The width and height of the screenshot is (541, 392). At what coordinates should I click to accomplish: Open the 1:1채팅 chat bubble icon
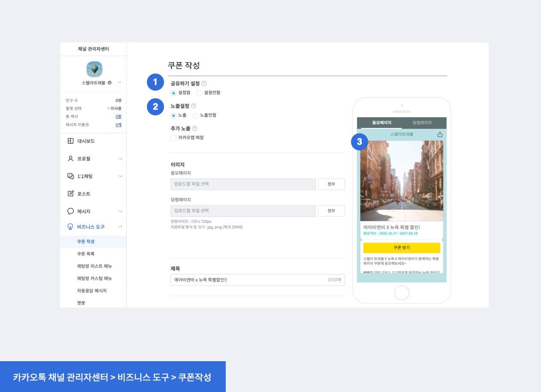(71, 176)
